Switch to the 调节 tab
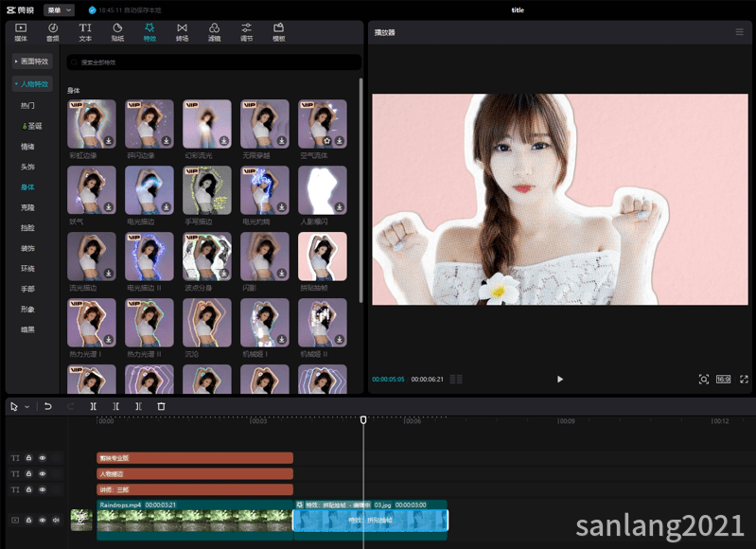Screen dimensions: 756x549 (247, 32)
